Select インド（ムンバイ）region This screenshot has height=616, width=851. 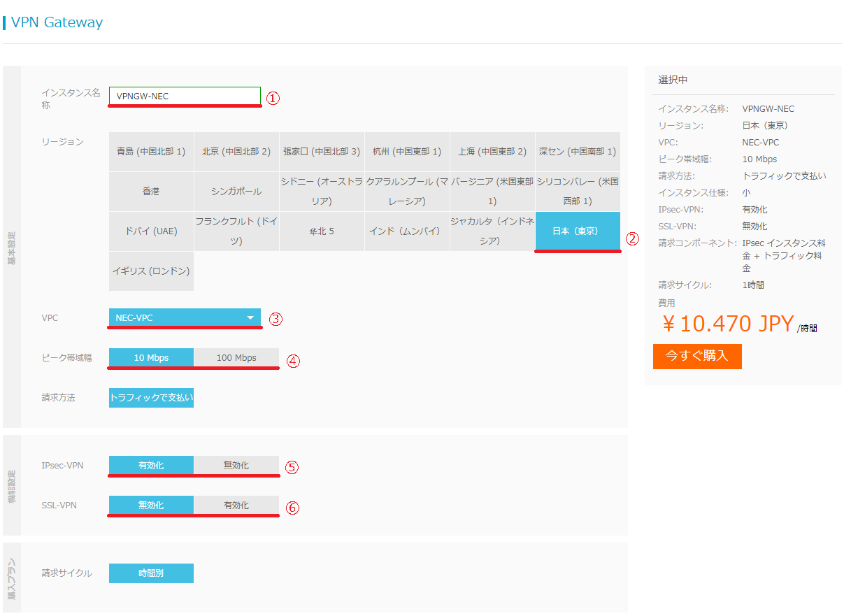coord(406,231)
